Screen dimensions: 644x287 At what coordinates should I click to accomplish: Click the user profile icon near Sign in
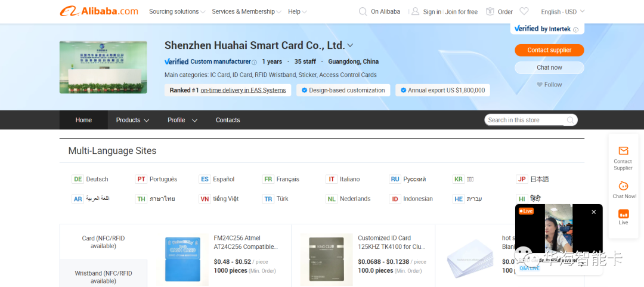416,11
